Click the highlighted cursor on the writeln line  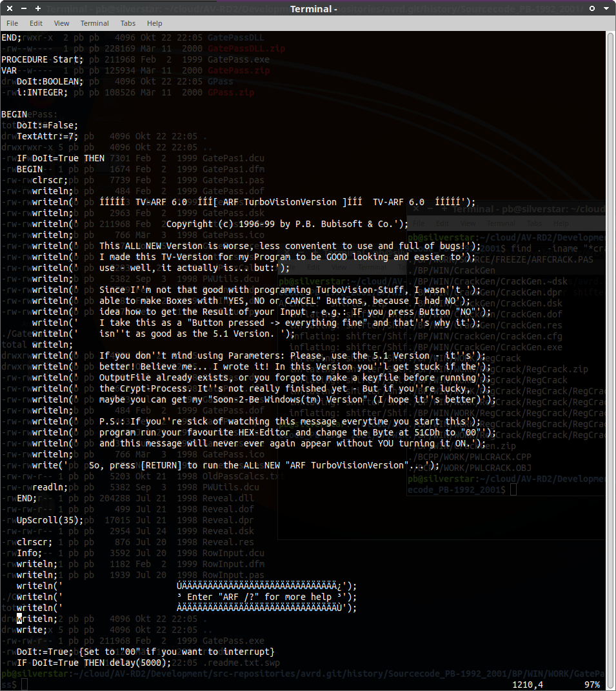pos(19,619)
